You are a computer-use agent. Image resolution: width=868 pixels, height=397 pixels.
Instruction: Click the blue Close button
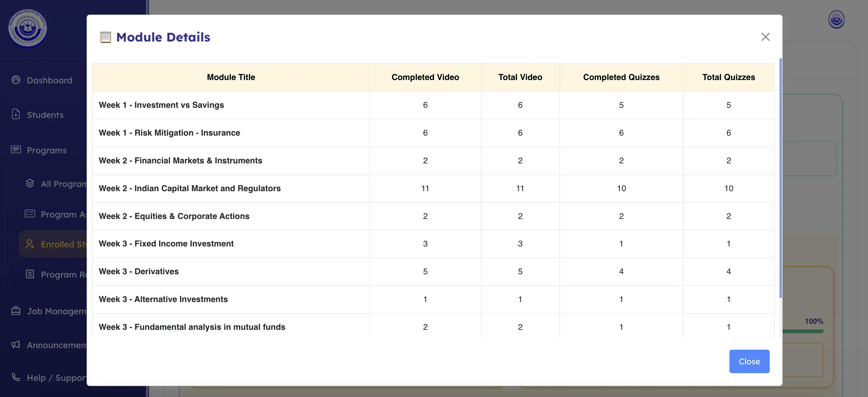pos(749,361)
